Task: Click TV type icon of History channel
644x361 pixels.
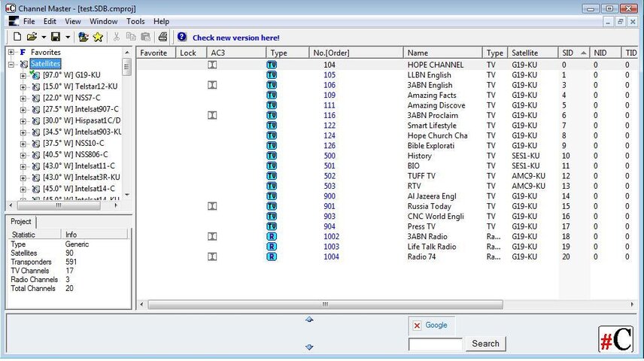Action: click(x=272, y=156)
